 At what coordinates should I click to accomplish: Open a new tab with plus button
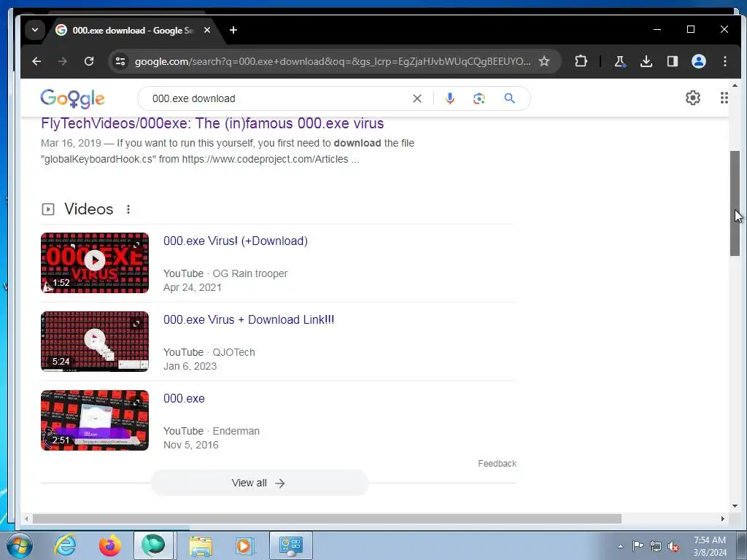(x=233, y=30)
